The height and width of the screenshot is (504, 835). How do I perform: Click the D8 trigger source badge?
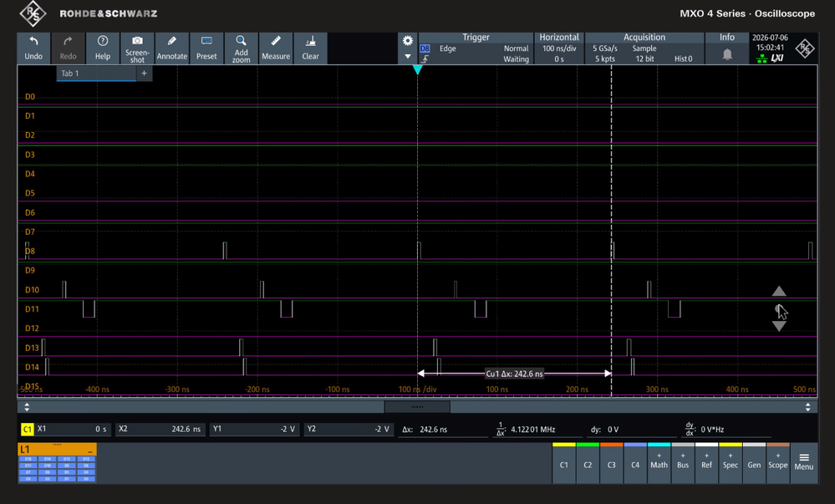[x=425, y=48]
